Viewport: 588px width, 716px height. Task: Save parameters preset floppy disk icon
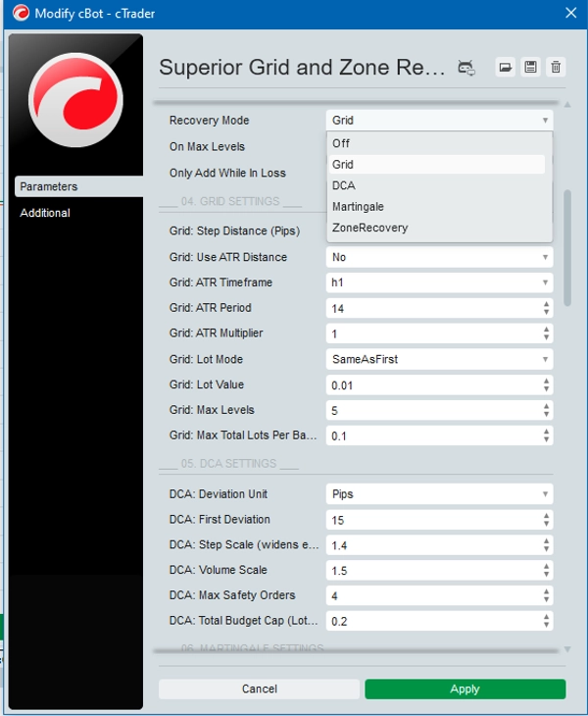coord(530,67)
